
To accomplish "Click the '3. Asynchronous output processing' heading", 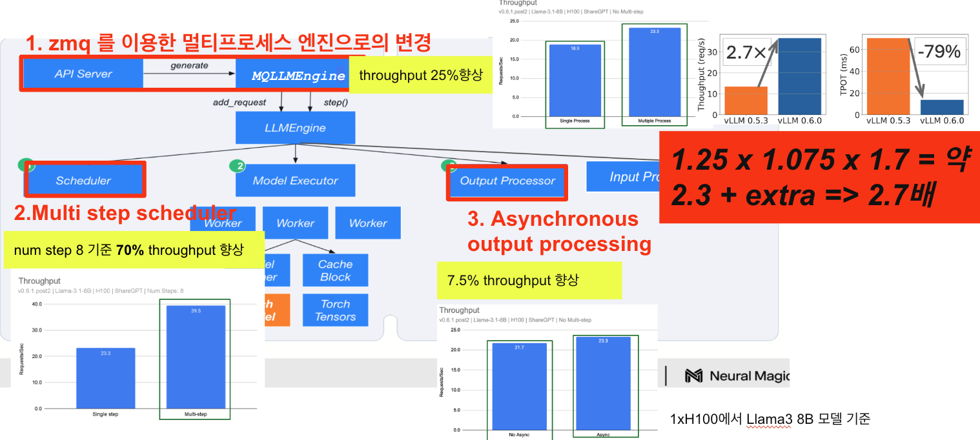I will tap(559, 232).
